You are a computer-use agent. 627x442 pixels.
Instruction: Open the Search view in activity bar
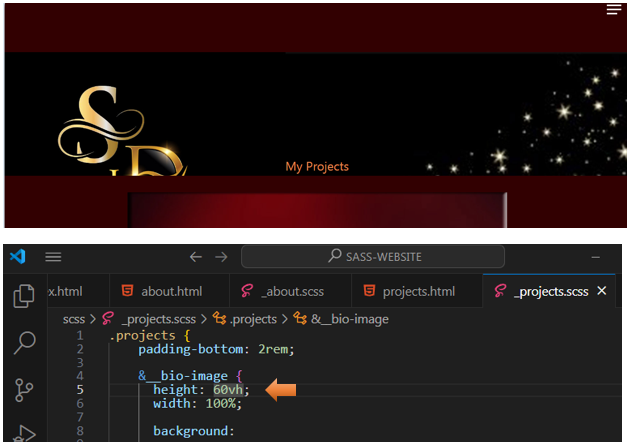click(x=23, y=343)
